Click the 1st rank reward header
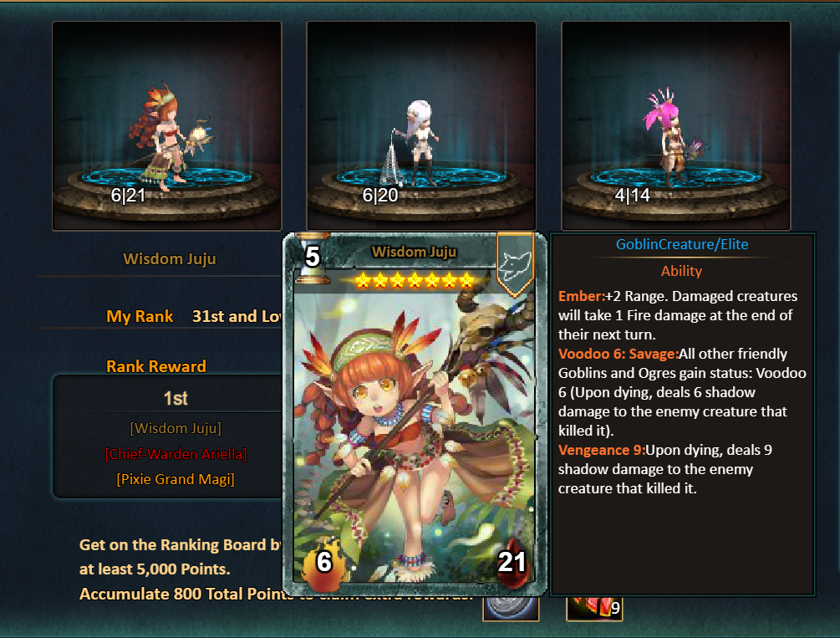 pos(176,398)
